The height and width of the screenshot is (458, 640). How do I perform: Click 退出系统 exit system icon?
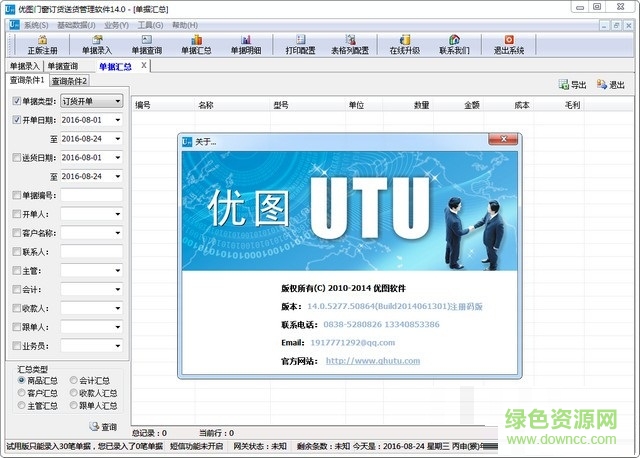tap(509, 45)
